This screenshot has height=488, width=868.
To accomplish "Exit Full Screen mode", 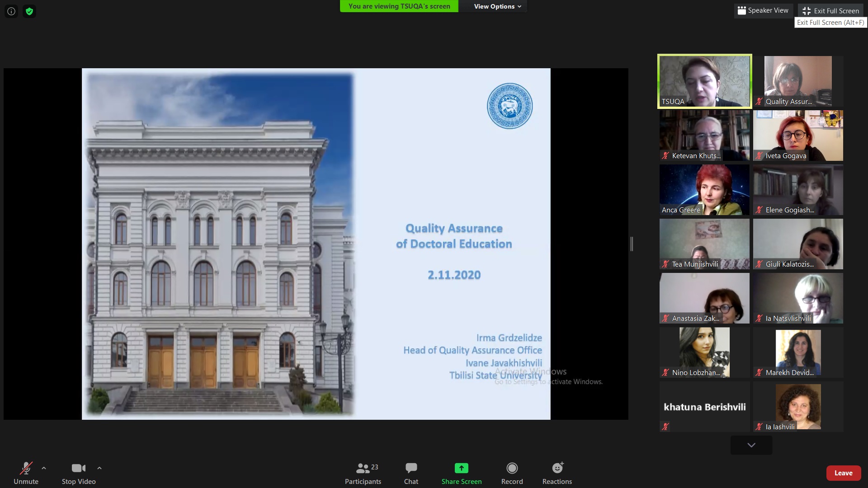I will pyautogui.click(x=831, y=11).
